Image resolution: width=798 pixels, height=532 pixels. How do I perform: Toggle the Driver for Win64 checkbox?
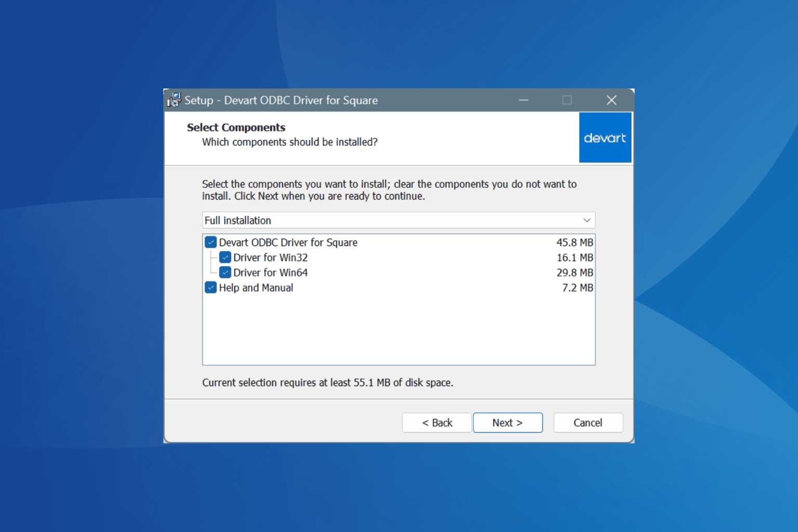click(225, 272)
